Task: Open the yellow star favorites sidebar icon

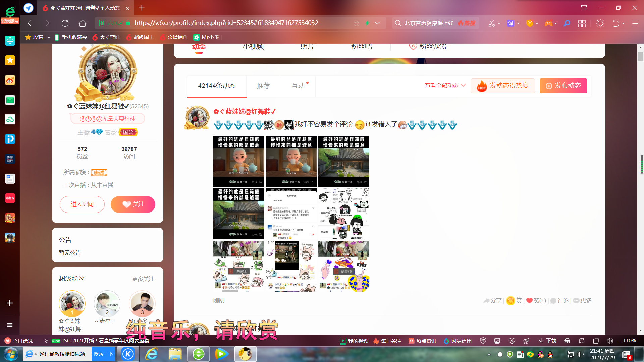Action: 10,60
